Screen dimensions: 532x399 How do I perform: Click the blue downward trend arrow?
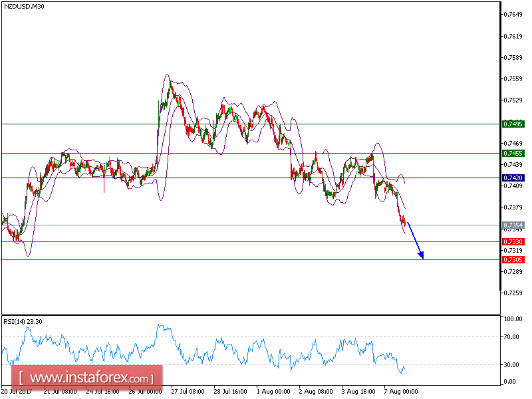coord(416,241)
